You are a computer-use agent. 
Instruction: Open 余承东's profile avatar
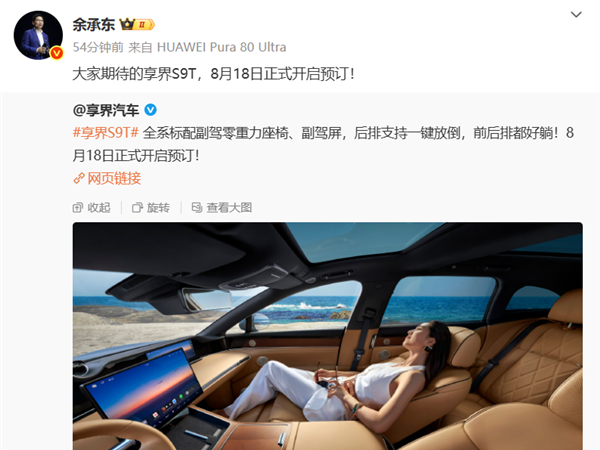[38, 35]
